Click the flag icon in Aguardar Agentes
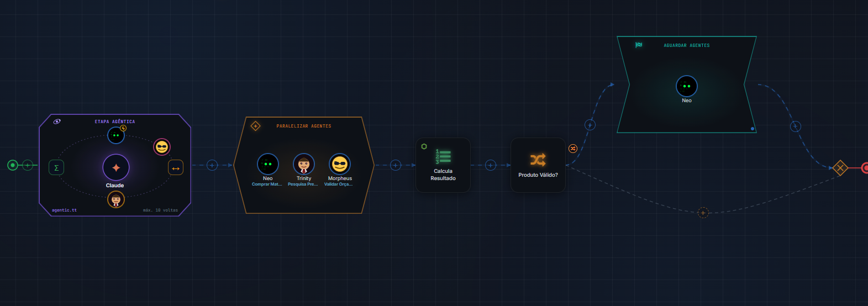Image resolution: width=868 pixels, height=306 pixels. point(639,45)
